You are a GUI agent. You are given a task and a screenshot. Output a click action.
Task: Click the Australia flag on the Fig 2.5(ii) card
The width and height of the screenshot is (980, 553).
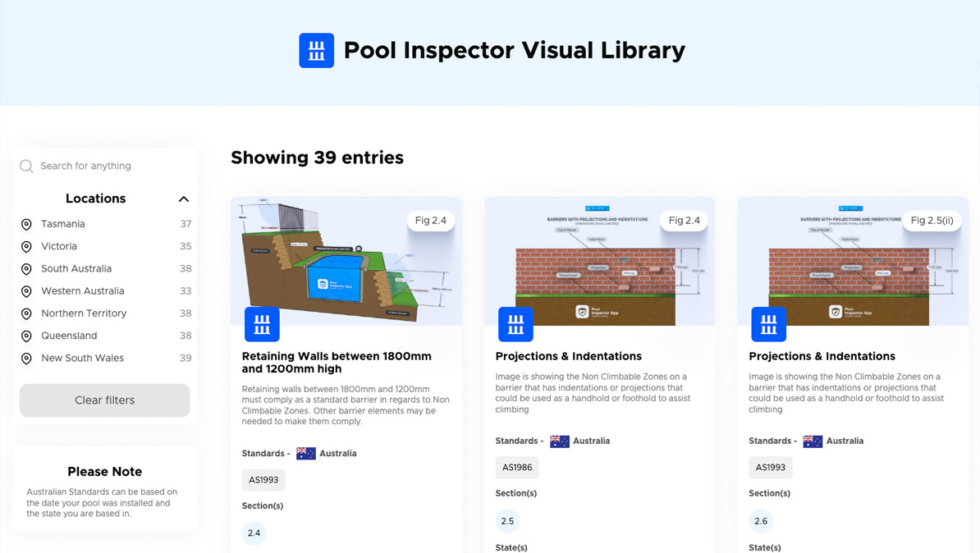pyautogui.click(x=812, y=441)
